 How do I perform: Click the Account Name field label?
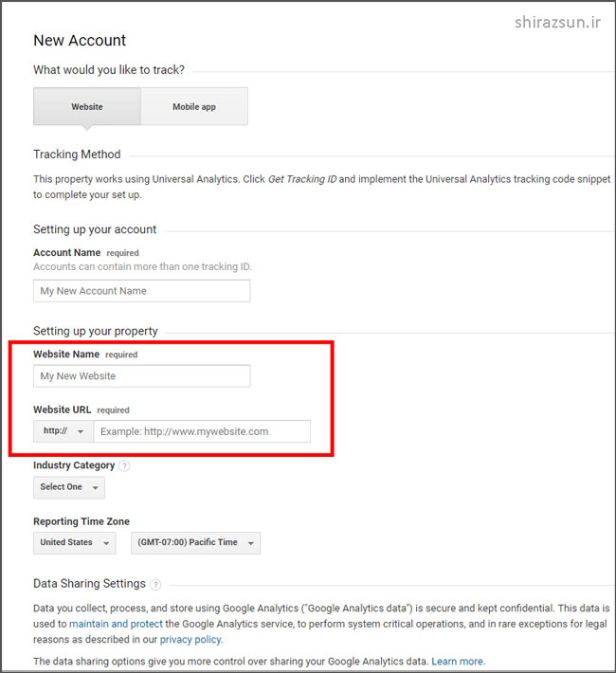pos(66,253)
